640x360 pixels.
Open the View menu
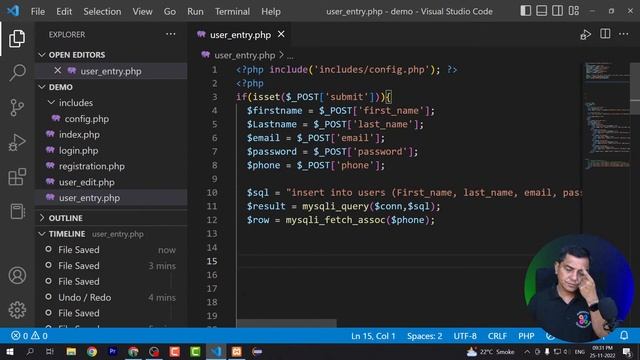pos(142,11)
